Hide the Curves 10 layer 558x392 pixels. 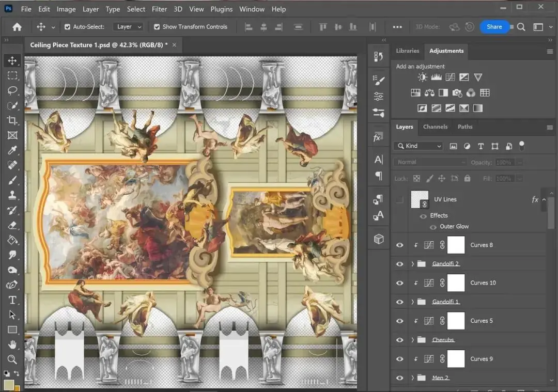pos(399,283)
